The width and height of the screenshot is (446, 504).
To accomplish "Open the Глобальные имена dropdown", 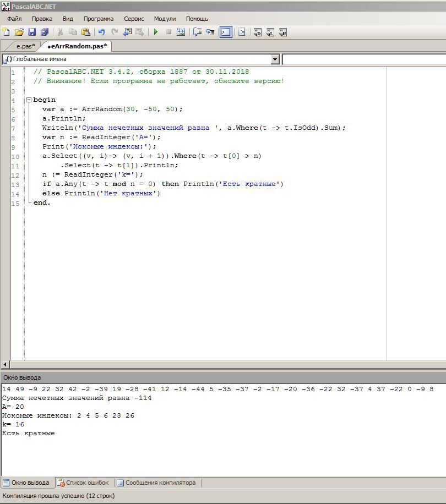I will click(x=275, y=59).
